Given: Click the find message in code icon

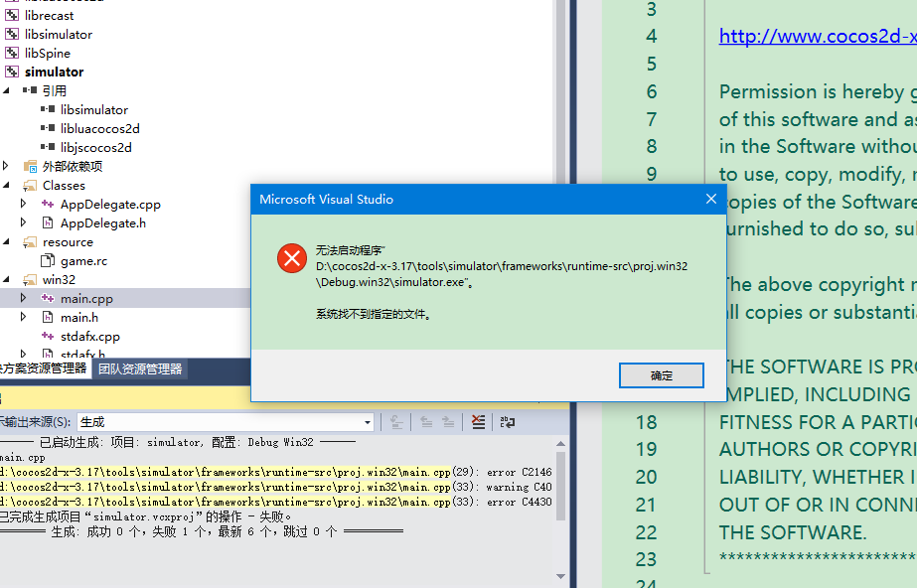Looking at the screenshot, I should [x=396, y=422].
